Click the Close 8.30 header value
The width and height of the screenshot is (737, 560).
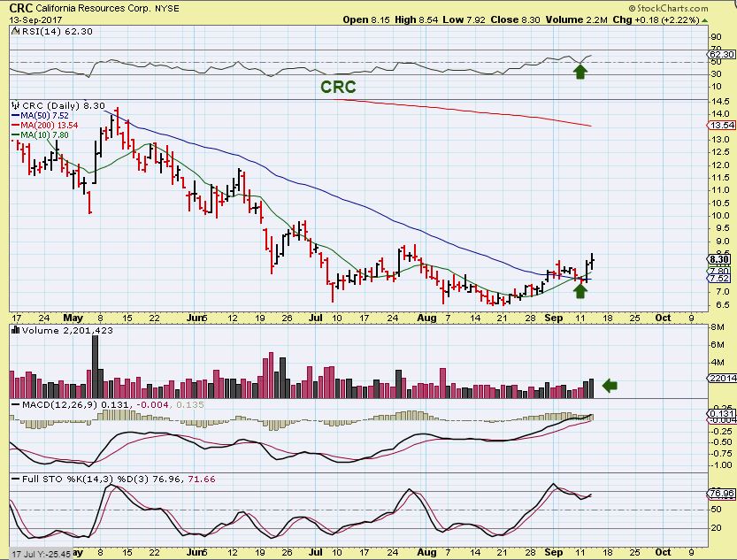[x=516, y=19]
